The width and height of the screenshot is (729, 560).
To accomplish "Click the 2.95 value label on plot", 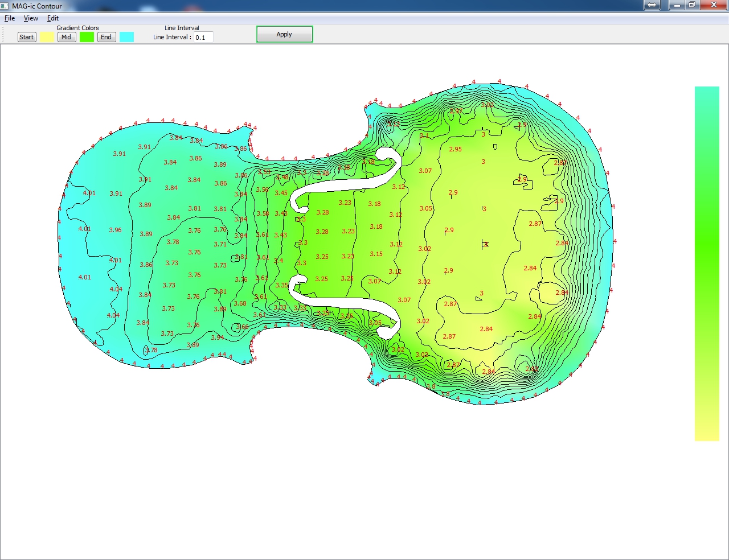I will point(455,150).
